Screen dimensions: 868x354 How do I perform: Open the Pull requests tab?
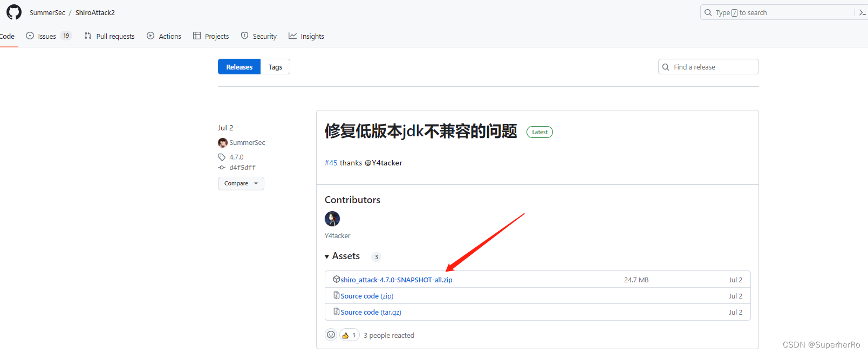pos(110,36)
